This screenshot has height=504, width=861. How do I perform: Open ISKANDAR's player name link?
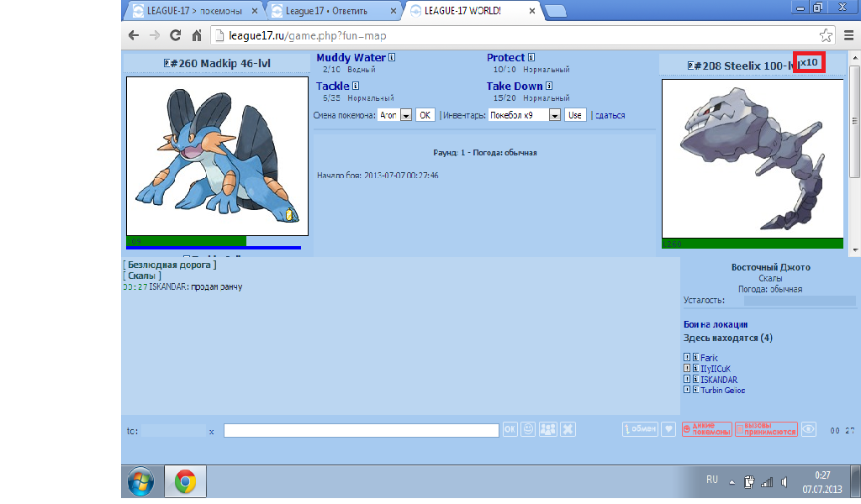pos(719,380)
